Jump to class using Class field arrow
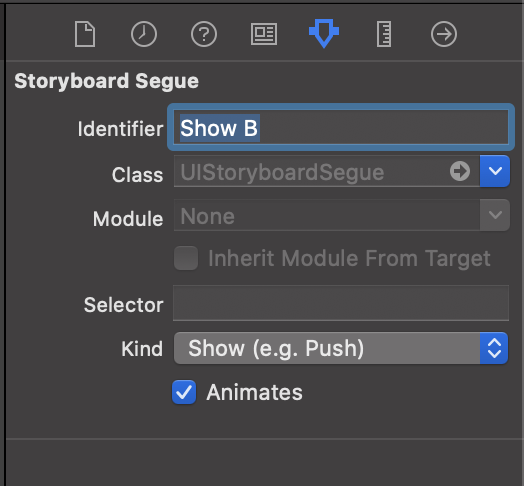 pos(460,171)
